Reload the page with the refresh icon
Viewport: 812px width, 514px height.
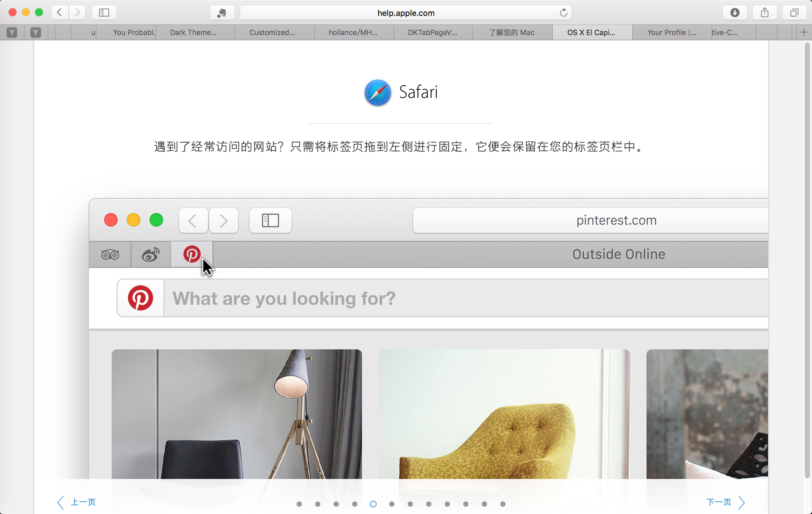pyautogui.click(x=563, y=13)
